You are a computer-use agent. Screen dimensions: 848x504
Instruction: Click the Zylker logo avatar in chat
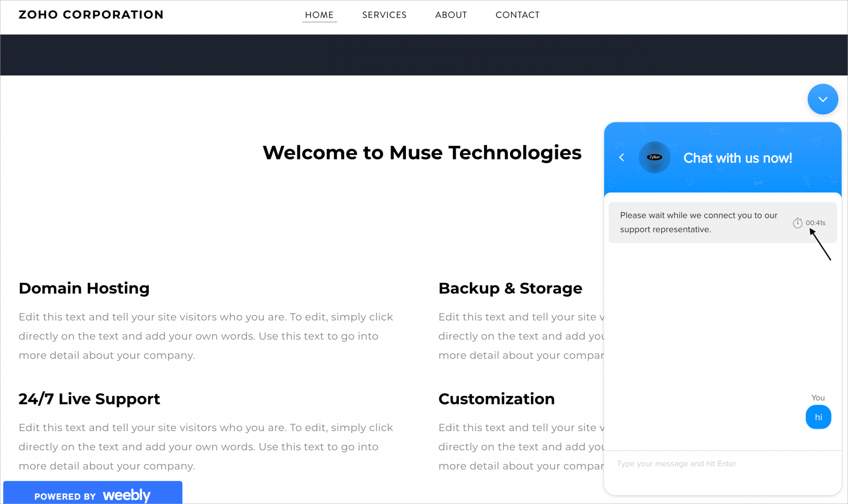pos(654,157)
